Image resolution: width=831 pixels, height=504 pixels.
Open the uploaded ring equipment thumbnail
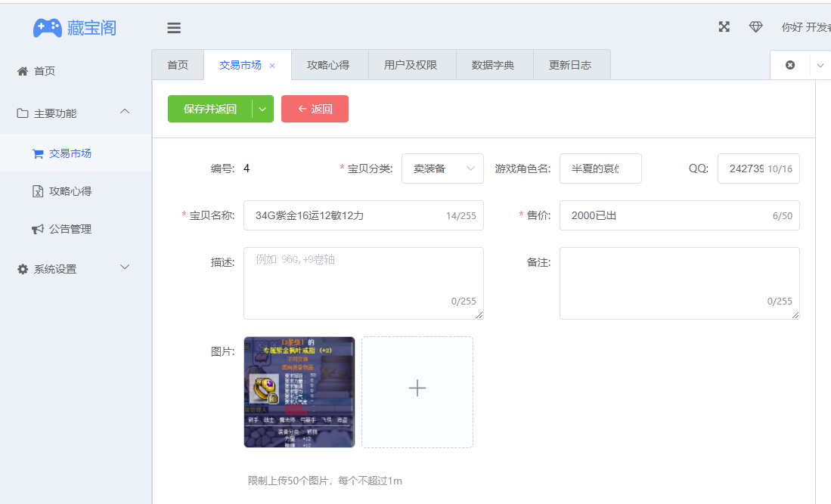pos(299,392)
